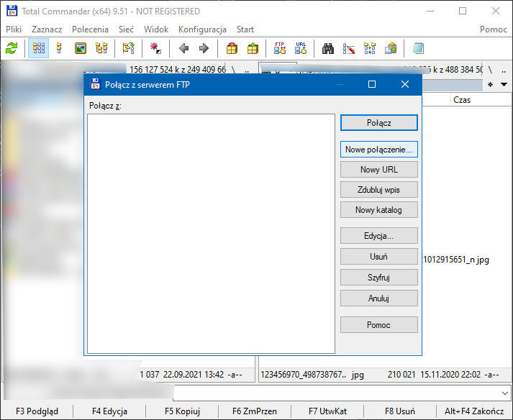Open the Polecenia menu
This screenshot has width=513, height=420.
tap(90, 29)
